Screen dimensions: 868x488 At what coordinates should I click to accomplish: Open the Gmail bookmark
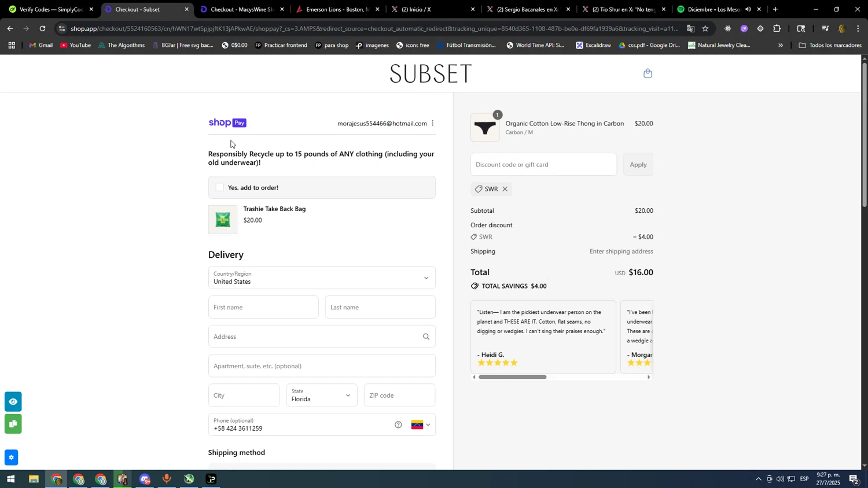[41, 45]
